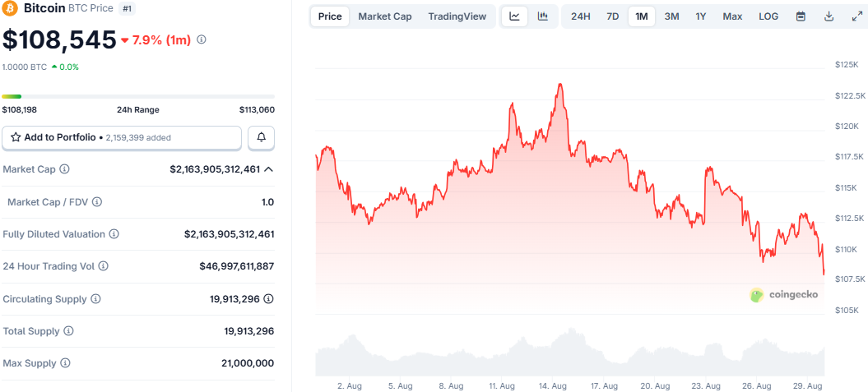Viewport: 868px width, 392px height.
Task: Click Max Supply info icon
Action: [x=65, y=364]
